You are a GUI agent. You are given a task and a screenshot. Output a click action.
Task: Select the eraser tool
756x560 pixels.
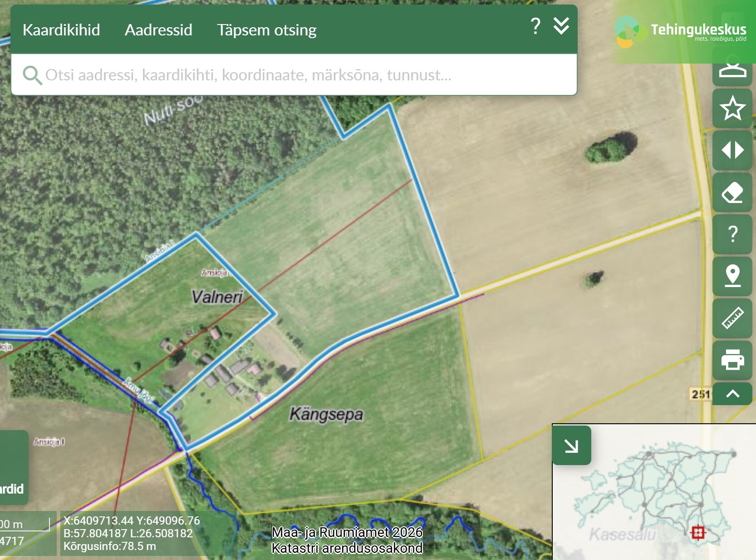click(x=732, y=193)
